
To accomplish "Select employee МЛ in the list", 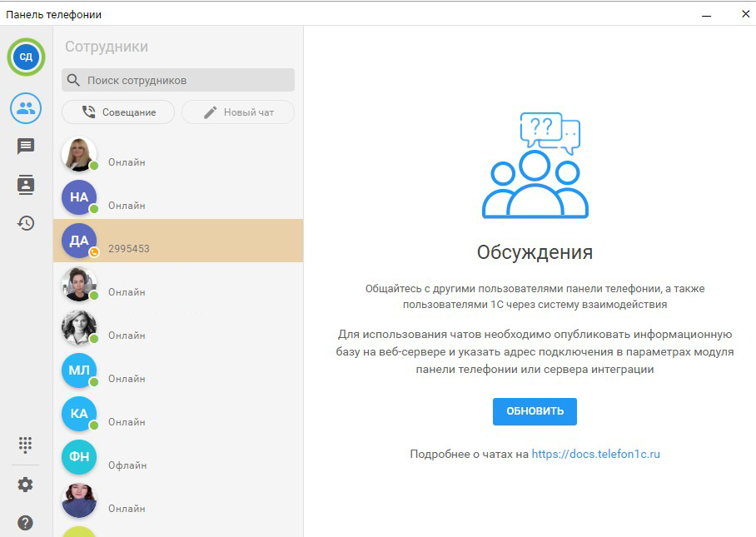I will (177, 370).
